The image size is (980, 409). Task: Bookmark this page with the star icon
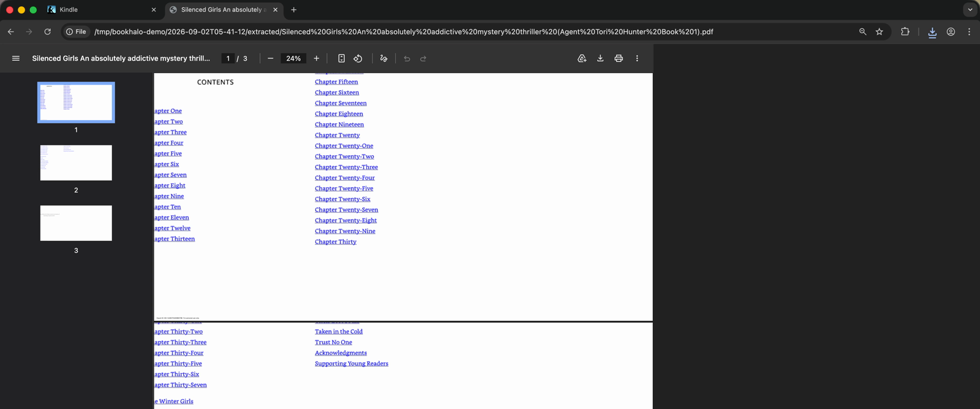coord(880,32)
